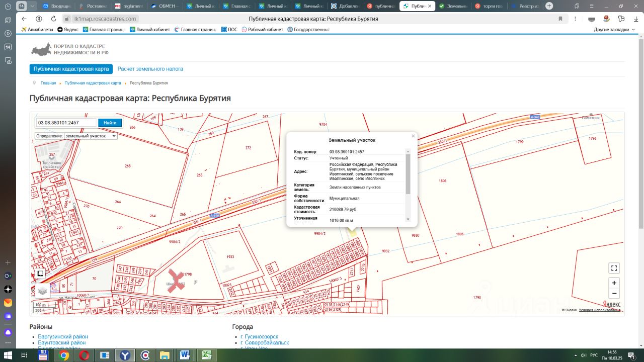644x362 pixels.
Task: Open the Личный кабинет bookmark
Action: (150, 30)
